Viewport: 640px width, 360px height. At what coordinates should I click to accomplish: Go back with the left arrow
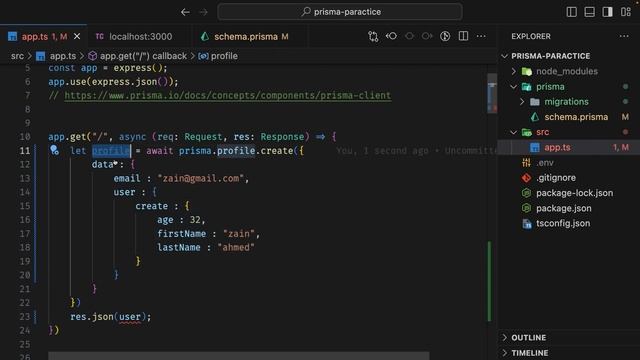point(185,12)
